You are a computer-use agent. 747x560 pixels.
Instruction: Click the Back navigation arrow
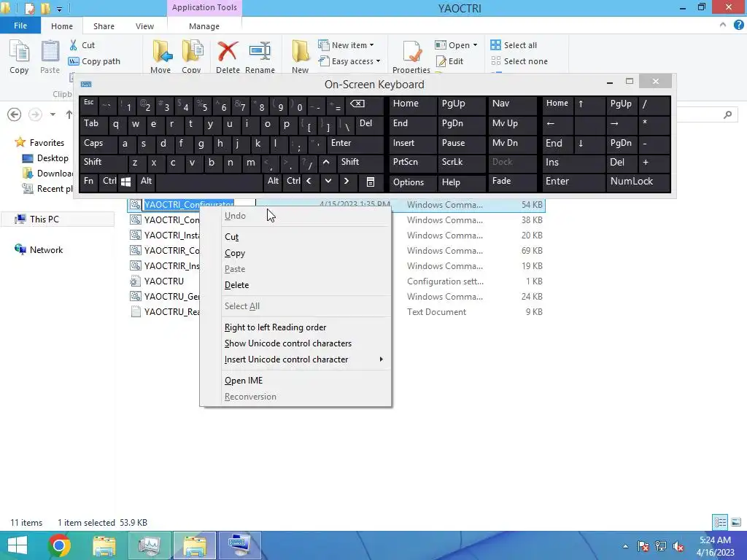(15, 114)
